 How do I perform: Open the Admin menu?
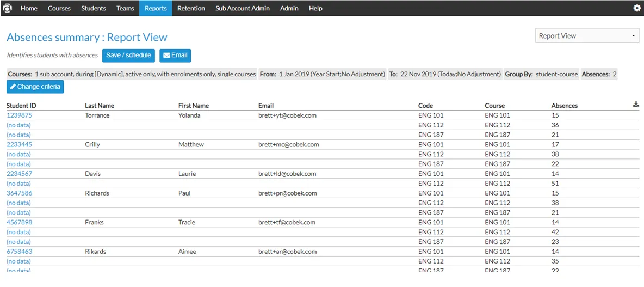point(289,8)
